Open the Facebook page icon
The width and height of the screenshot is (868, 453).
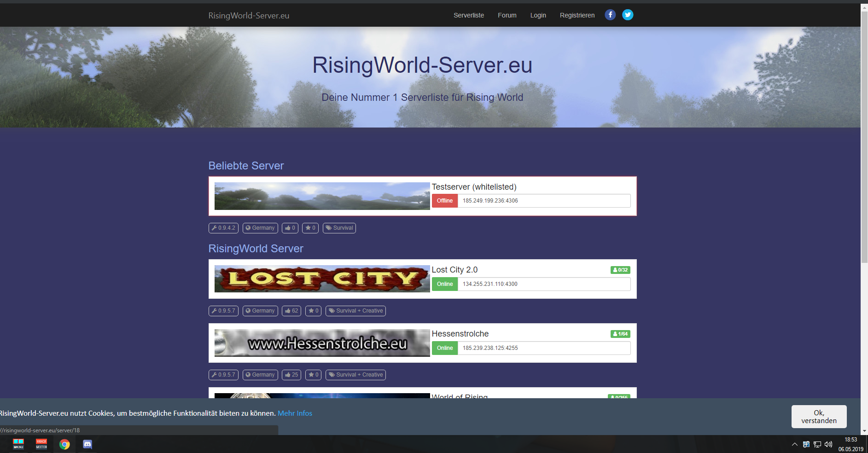pos(610,15)
